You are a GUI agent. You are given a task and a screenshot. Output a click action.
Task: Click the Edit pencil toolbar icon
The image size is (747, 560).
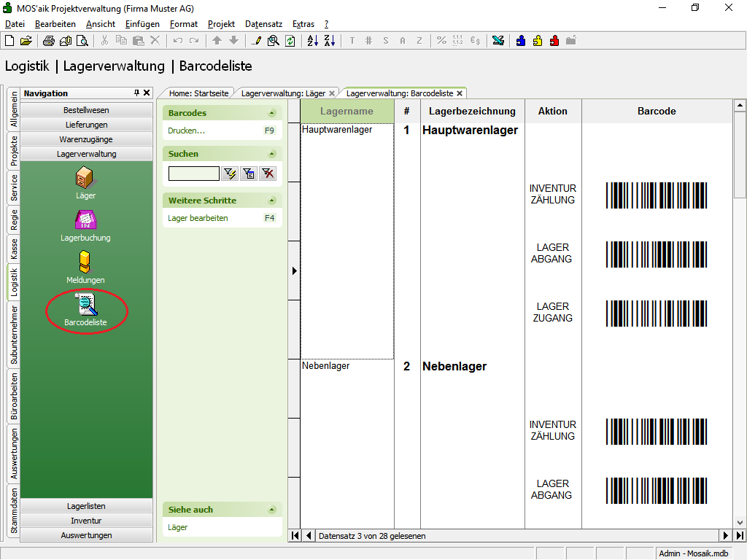[256, 41]
